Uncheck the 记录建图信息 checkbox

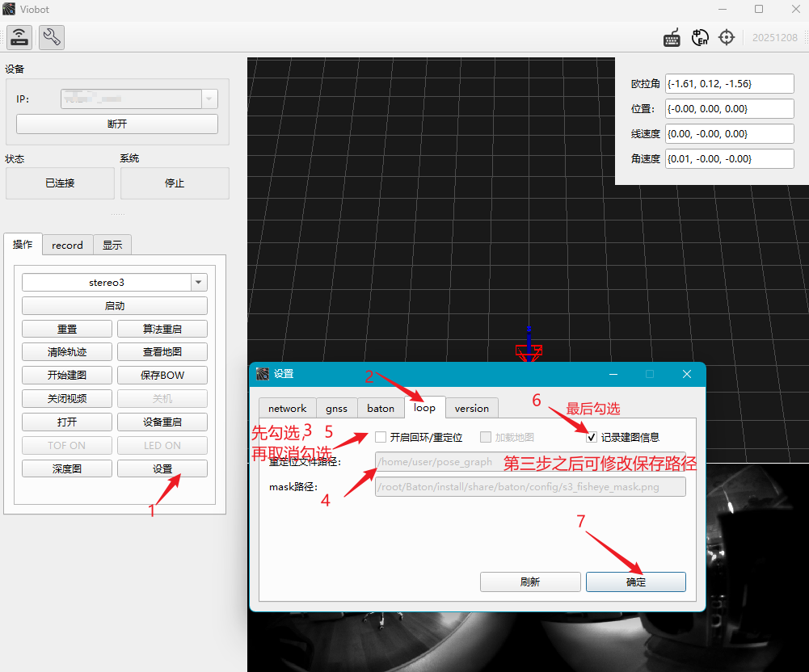[592, 437]
